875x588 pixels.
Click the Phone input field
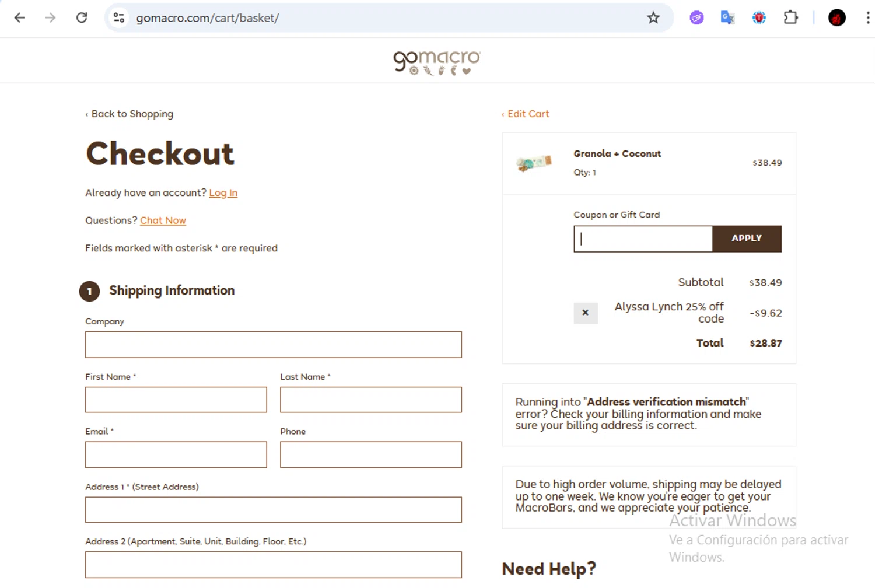(x=371, y=454)
